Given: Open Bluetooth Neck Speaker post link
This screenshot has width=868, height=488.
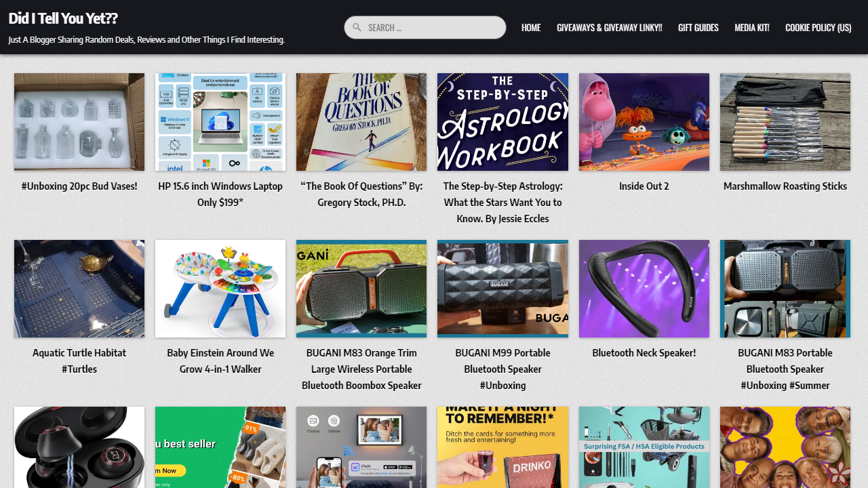Looking at the screenshot, I should (644, 352).
